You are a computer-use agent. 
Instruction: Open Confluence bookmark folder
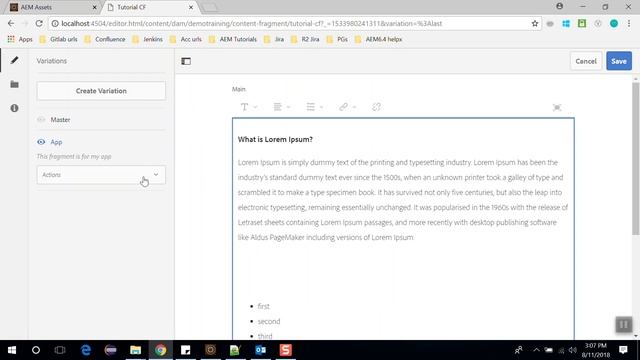pyautogui.click(x=105, y=39)
